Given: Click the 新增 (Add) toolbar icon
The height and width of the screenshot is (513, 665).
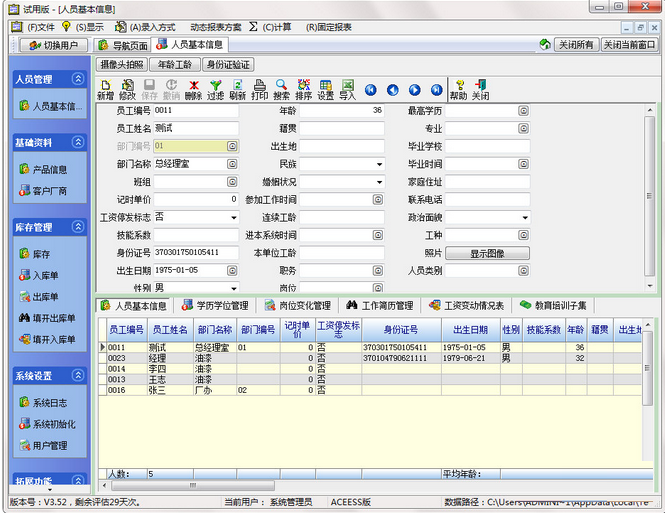Looking at the screenshot, I should 105,90.
